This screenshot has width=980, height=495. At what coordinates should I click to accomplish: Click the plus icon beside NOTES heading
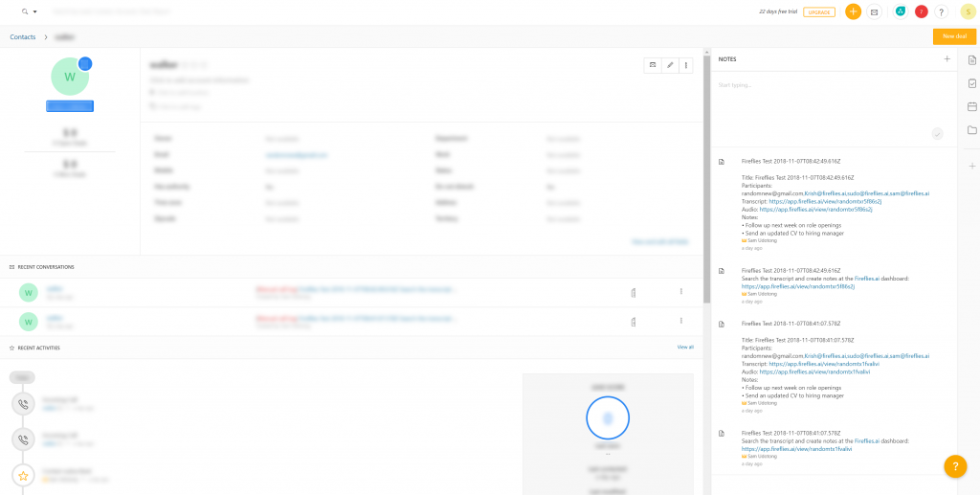947,59
